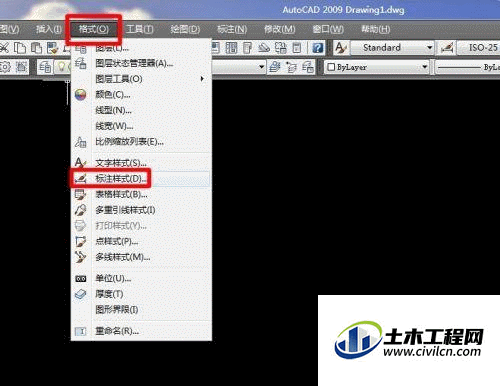Select the Match Properties paintbrush icon
Viewport: 500px width, 386px height.
tap(52, 48)
